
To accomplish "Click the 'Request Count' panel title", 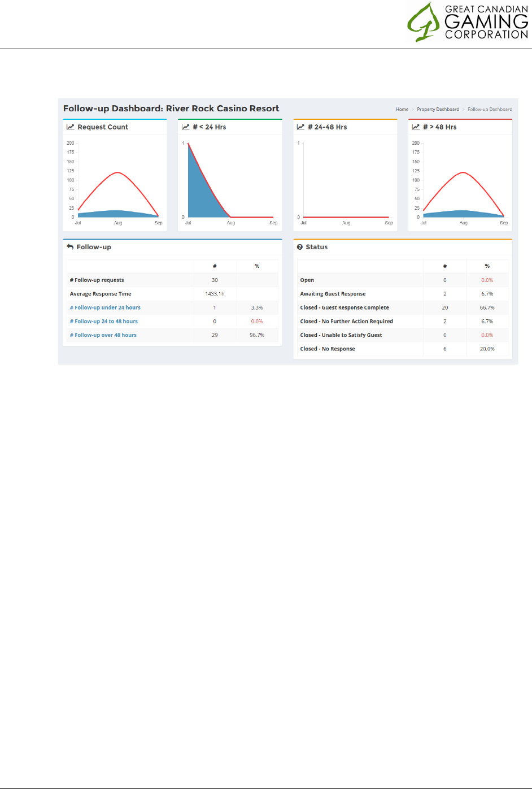I will point(103,127).
